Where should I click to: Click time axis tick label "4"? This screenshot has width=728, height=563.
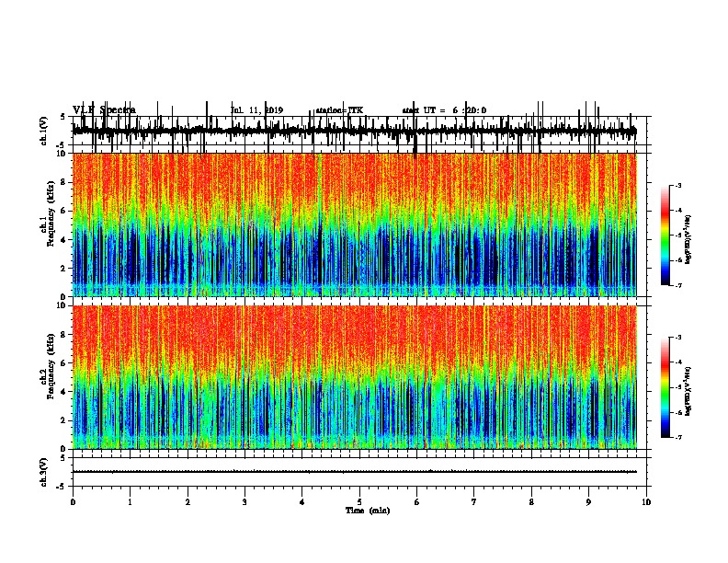click(x=302, y=502)
